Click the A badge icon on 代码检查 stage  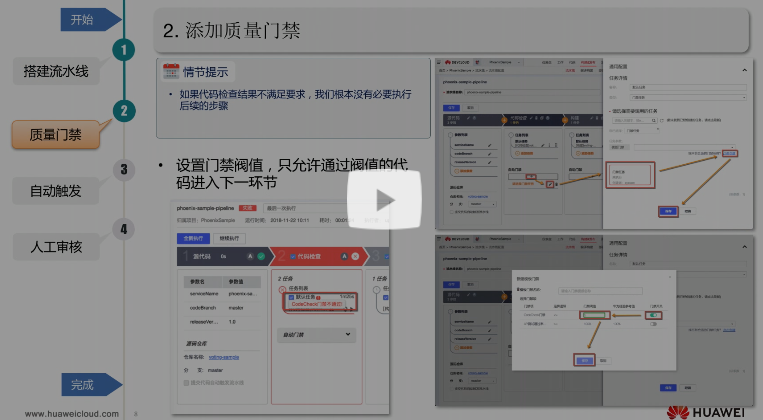(344, 256)
